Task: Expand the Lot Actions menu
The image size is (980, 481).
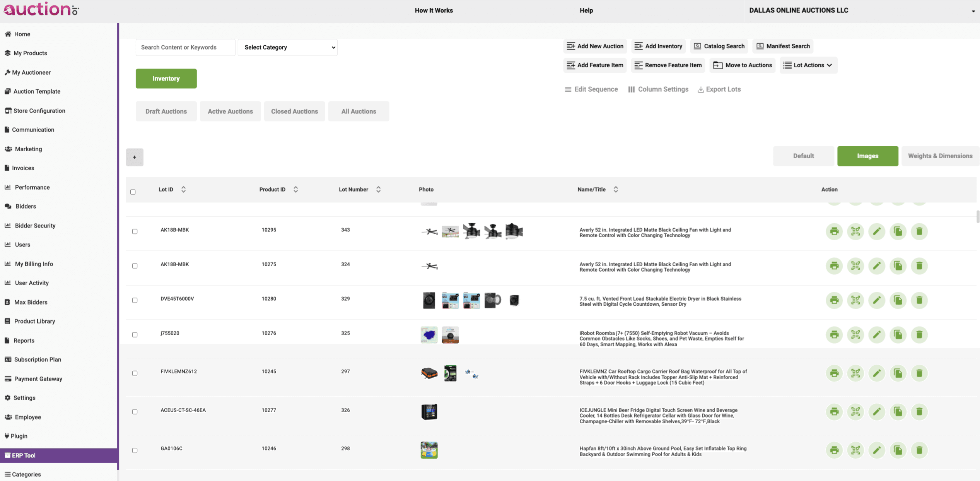Action: tap(808, 65)
